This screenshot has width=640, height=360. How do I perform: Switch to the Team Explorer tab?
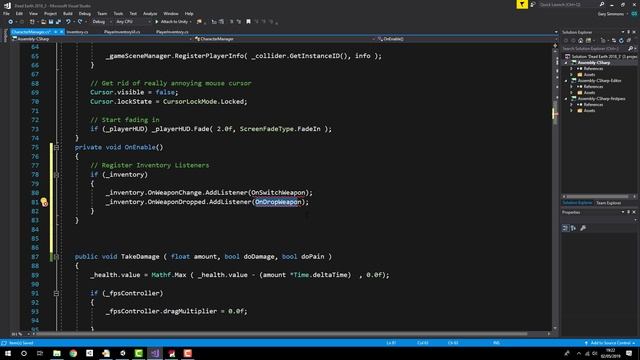[x=608, y=203]
